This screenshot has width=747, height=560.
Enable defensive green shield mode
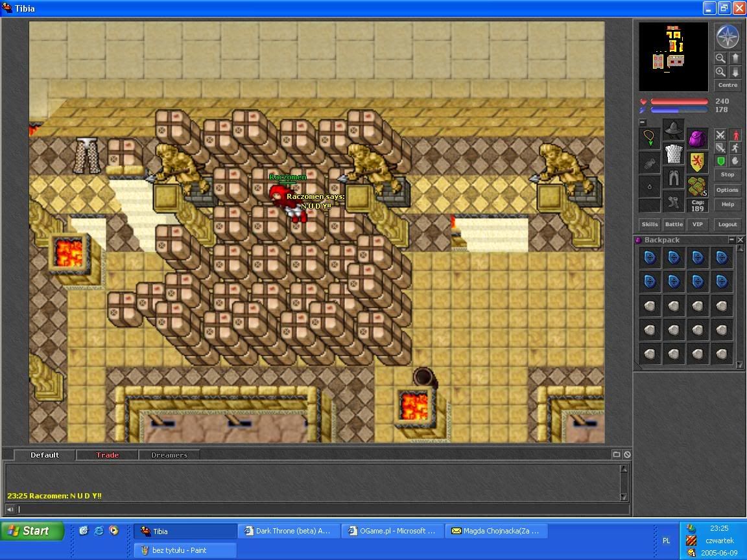coord(720,161)
